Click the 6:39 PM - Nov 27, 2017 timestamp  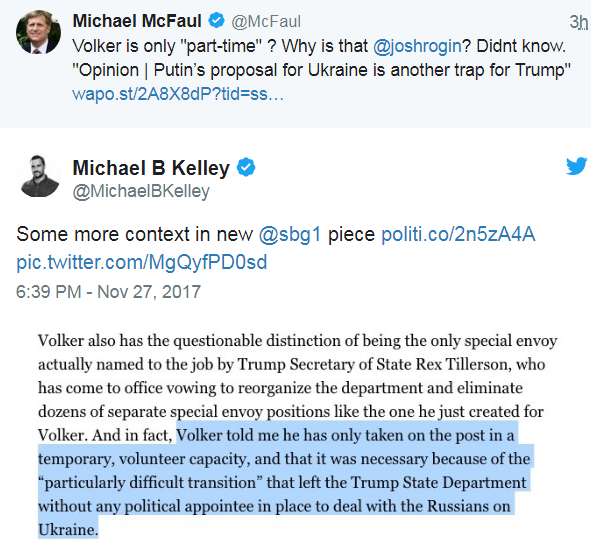[109, 292]
